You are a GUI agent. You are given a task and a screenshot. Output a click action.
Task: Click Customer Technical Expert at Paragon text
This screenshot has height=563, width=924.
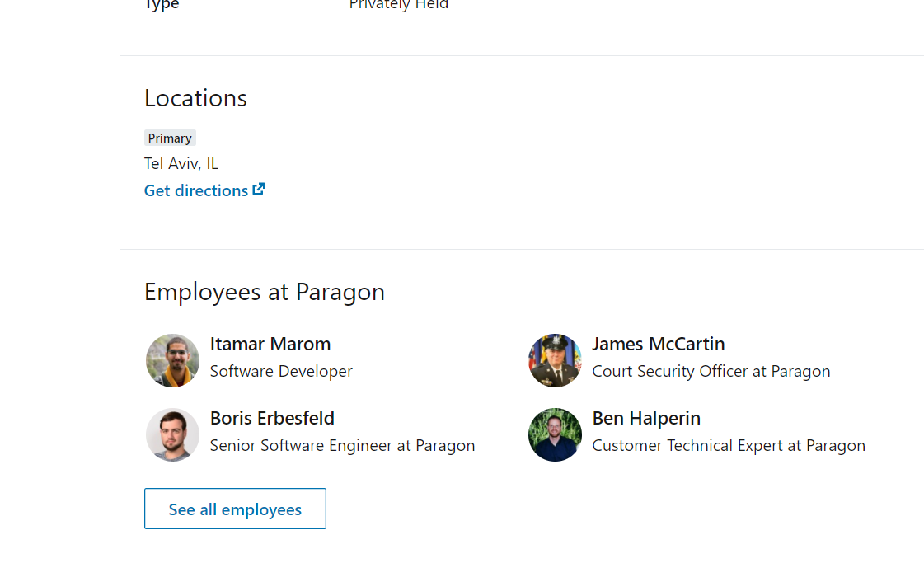[729, 446]
